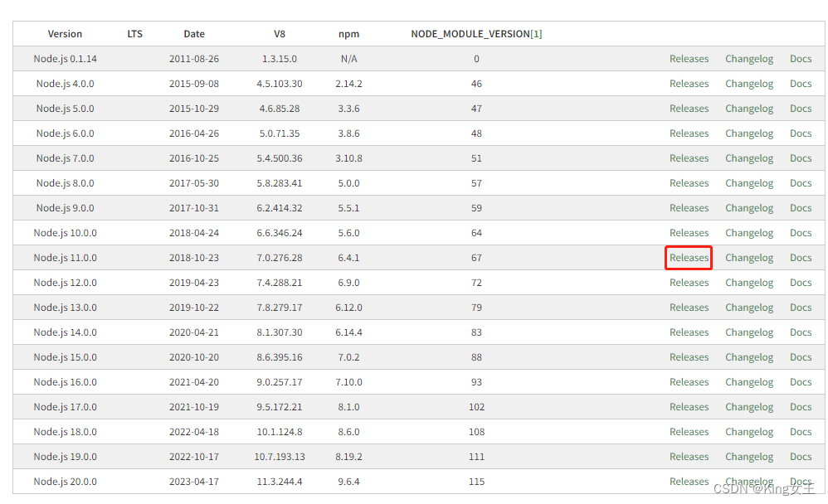
Task: Open Releases link for Node.js 0.1.14
Action: [689, 59]
